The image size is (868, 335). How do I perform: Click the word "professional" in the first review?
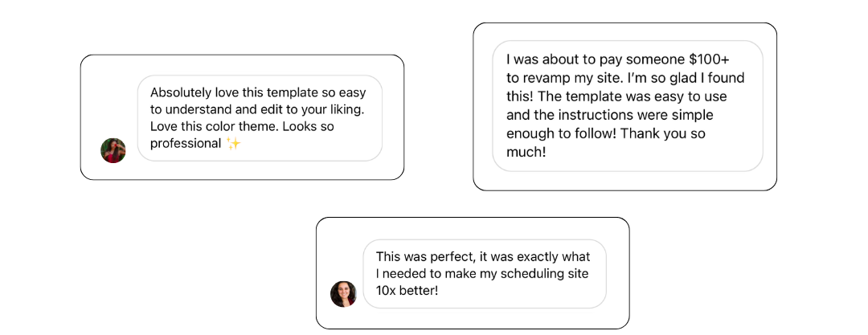(x=186, y=144)
